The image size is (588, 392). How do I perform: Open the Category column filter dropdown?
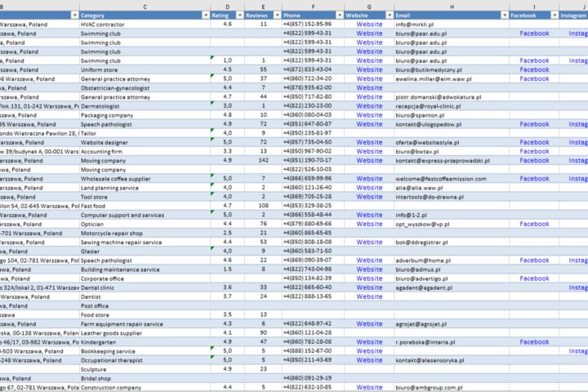206,16
